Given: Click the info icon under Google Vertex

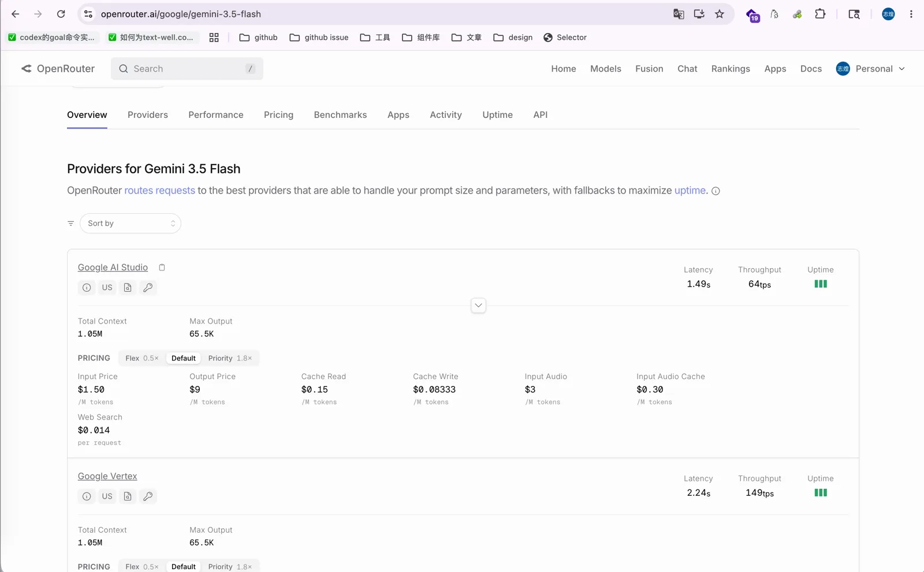Looking at the screenshot, I should [87, 496].
